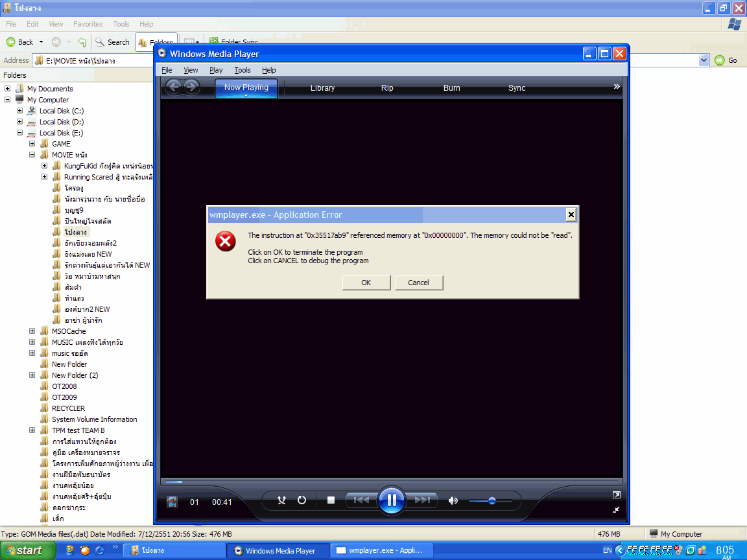
Task: Click Search in the Explorer toolbar
Action: coord(112,42)
